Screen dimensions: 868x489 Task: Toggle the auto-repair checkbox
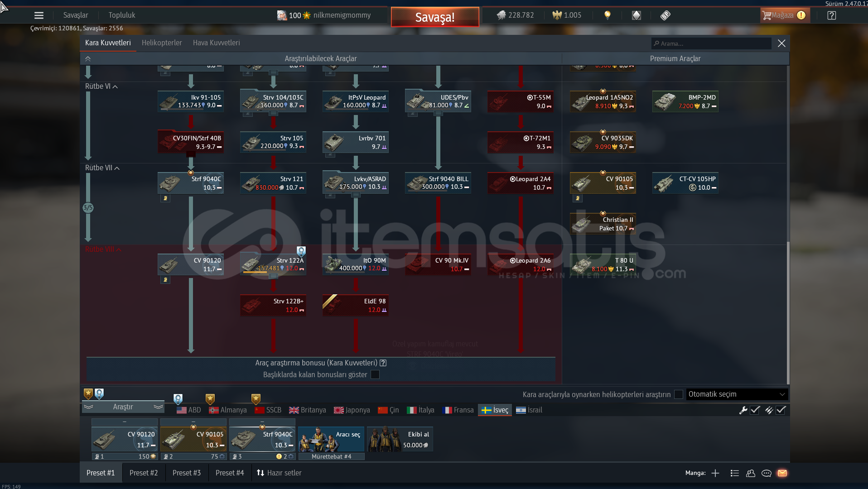point(755,410)
